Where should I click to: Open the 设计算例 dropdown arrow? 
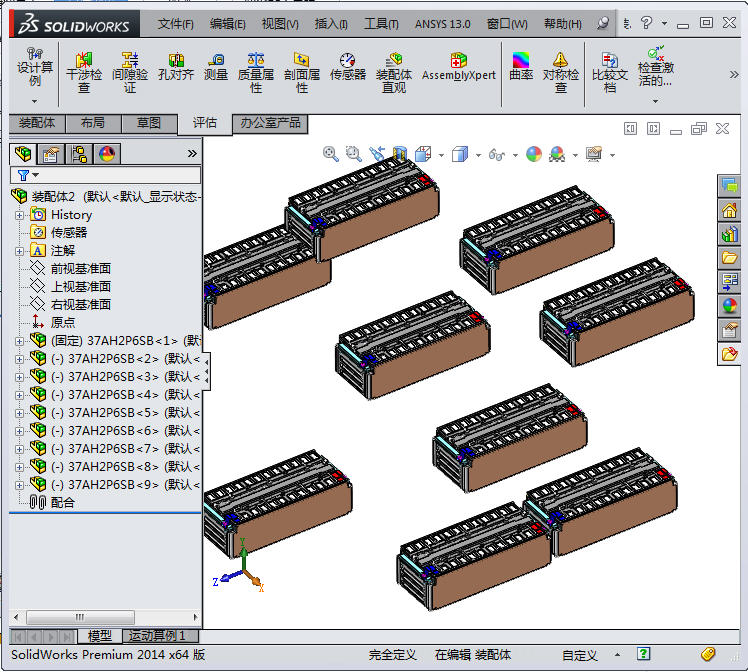pos(34,100)
